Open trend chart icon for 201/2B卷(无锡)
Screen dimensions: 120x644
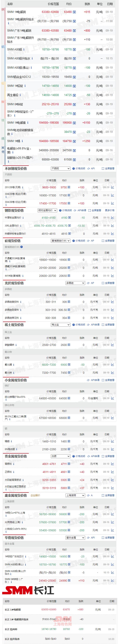tap(113, 187)
